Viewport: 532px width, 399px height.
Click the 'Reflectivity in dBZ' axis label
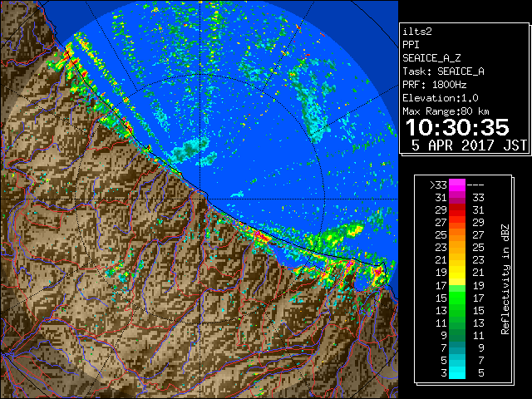505,279
